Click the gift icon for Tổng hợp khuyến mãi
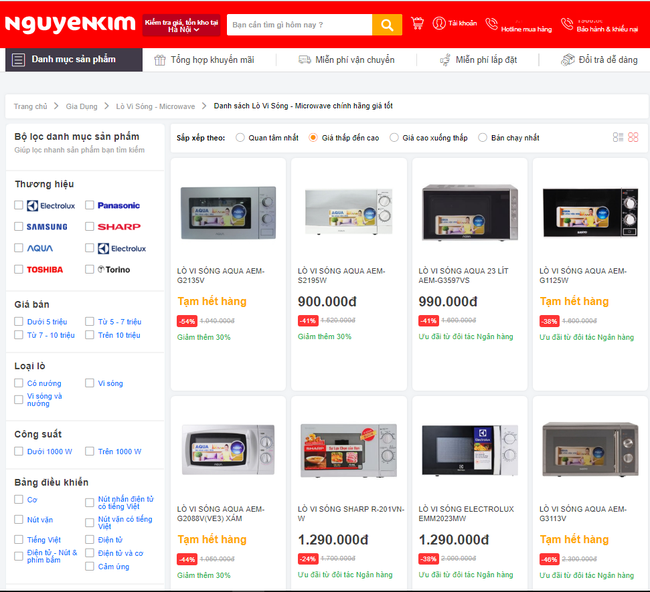650x592 pixels. tap(160, 60)
